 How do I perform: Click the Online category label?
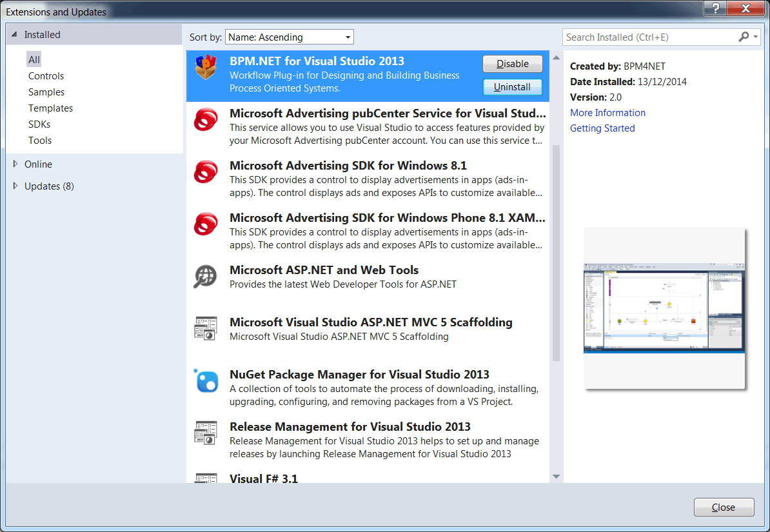[x=38, y=164]
